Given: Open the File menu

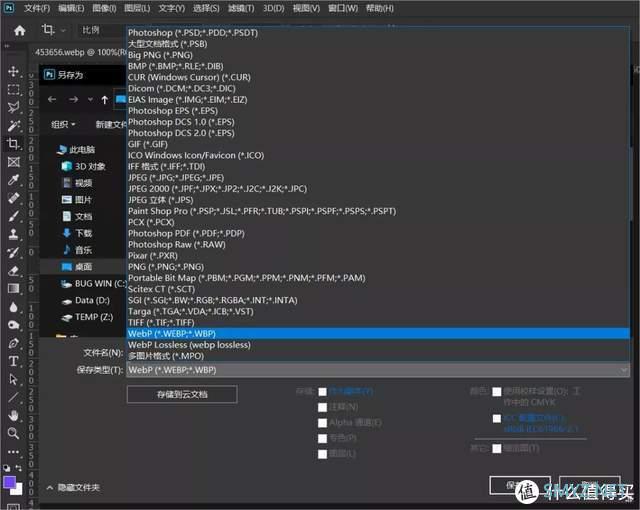Looking at the screenshot, I should pyautogui.click(x=37, y=8).
